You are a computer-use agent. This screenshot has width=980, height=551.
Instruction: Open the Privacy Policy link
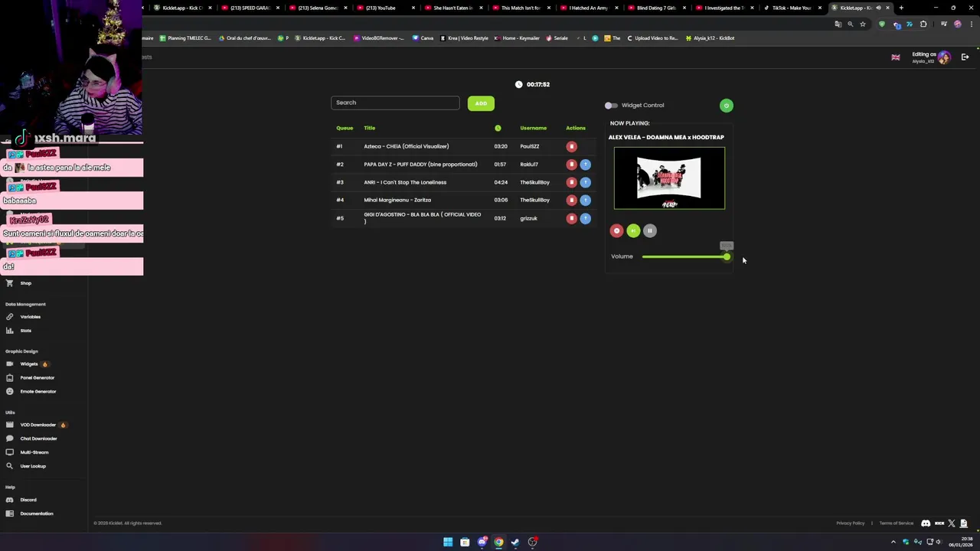click(850, 523)
